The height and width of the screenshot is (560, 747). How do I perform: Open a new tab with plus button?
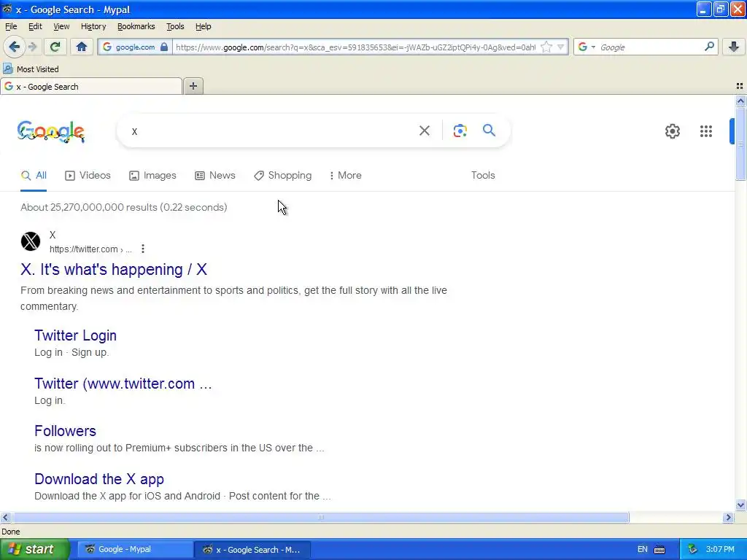(193, 86)
